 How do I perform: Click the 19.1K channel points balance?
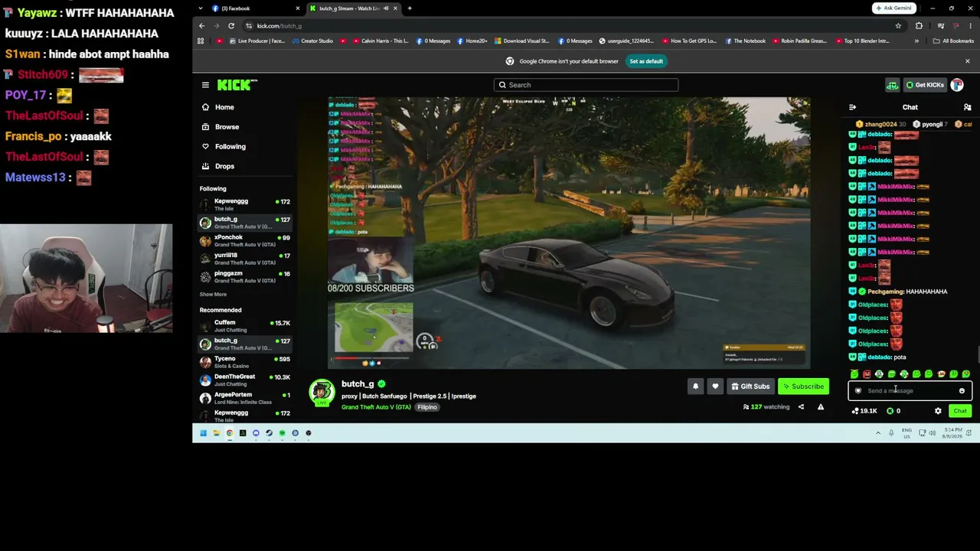point(864,411)
